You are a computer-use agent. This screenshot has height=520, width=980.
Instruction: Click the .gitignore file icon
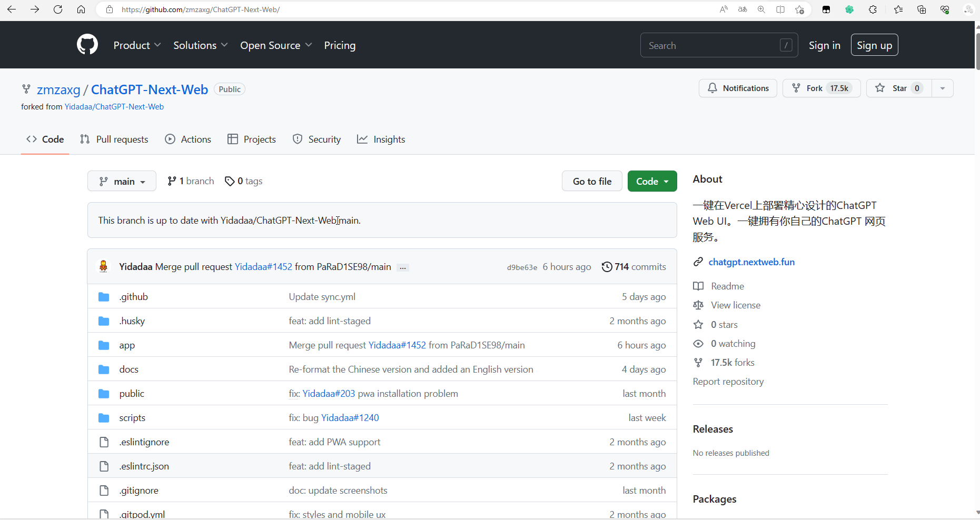(104, 491)
